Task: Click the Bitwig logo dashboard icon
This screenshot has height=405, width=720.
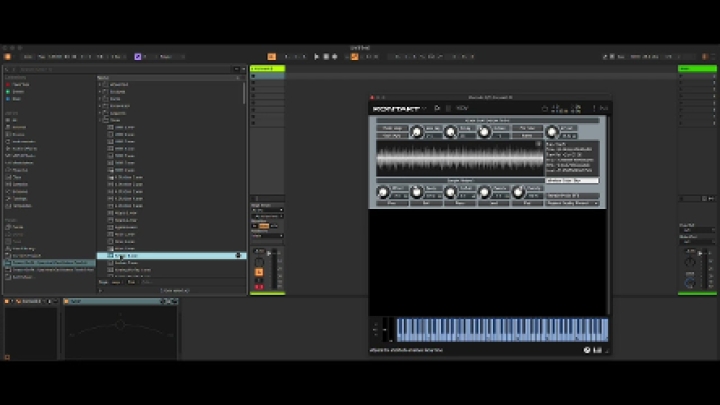Action: [7, 56]
